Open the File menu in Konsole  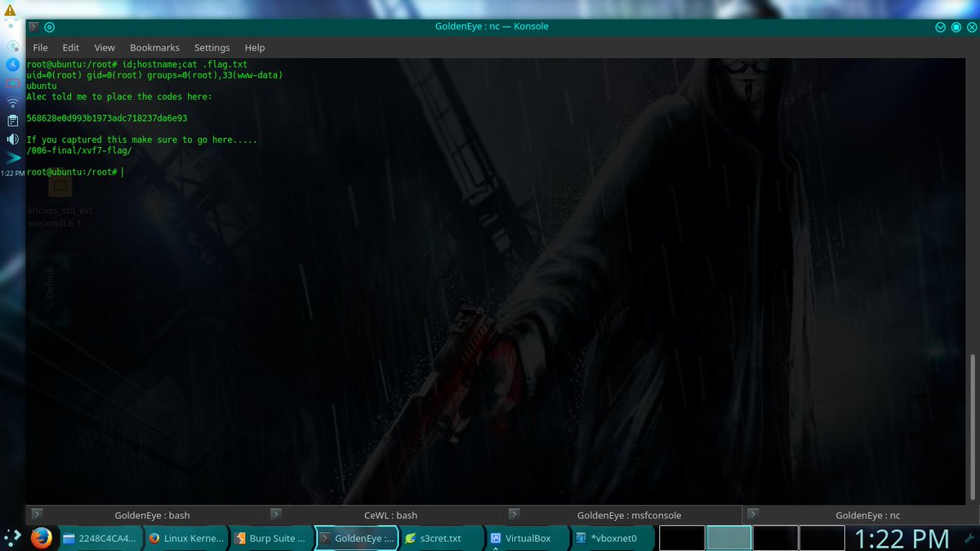click(x=40, y=48)
